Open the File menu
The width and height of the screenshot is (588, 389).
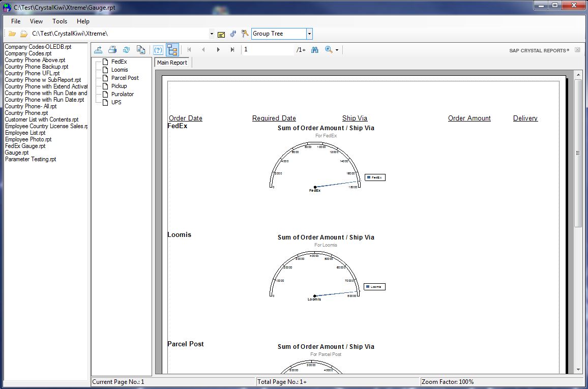[16, 21]
